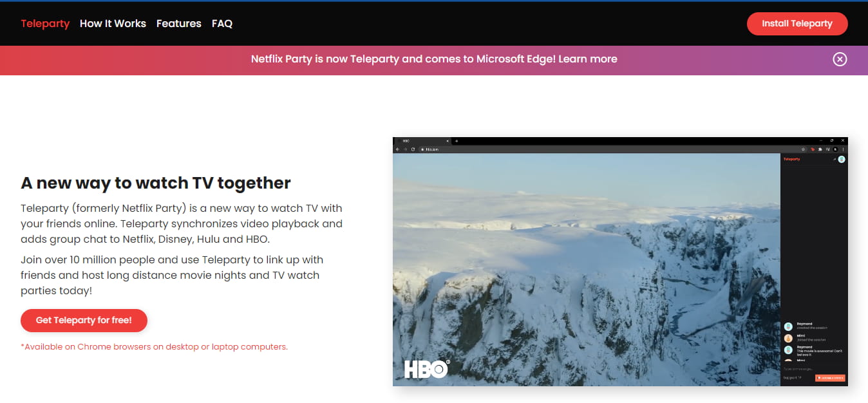
Task: Click Raymond's top chat avatar
Action: pyautogui.click(x=788, y=326)
